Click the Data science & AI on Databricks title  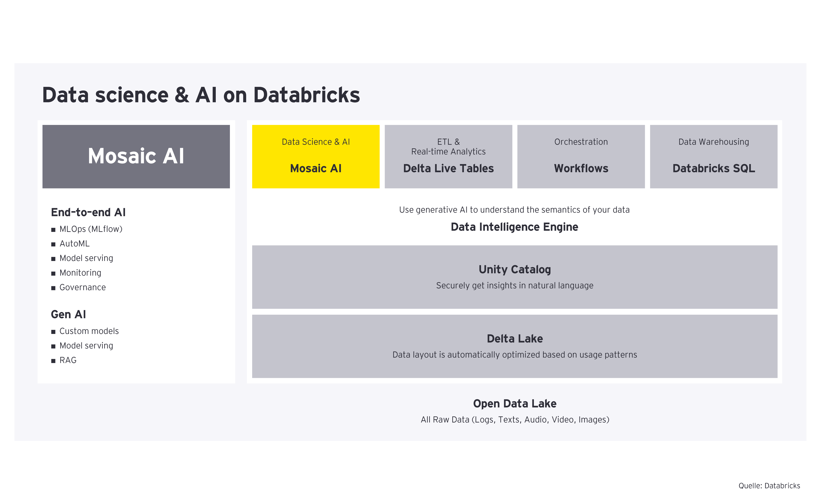[x=201, y=95]
